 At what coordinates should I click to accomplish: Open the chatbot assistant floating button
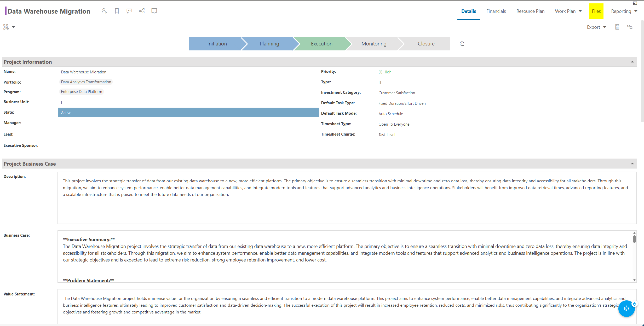pyautogui.click(x=626, y=308)
